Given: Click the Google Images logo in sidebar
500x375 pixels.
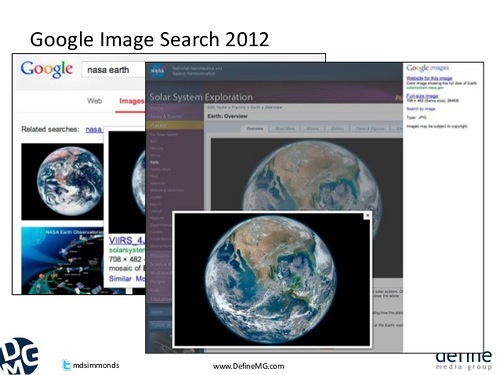Looking at the screenshot, I should coord(427,68).
